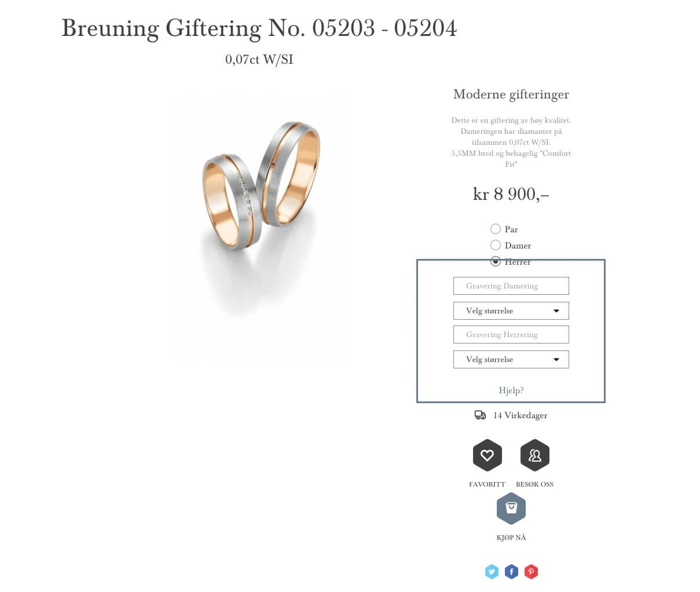Click the Favoritt text label

[x=487, y=484]
